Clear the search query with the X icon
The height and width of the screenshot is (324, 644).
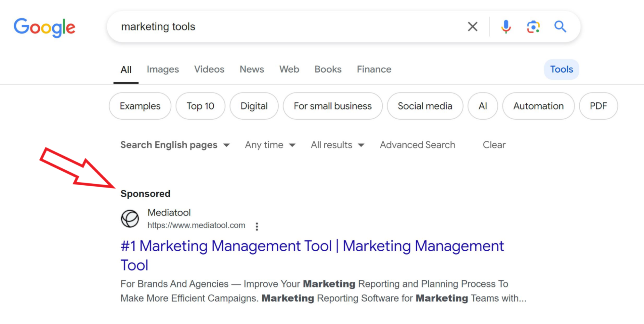[x=473, y=26]
